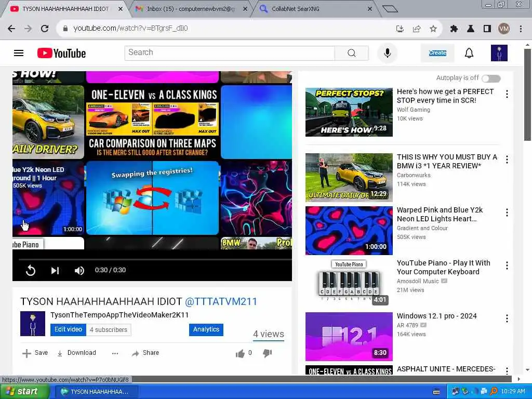Open the @TTTATVM211 channel link
Viewport: 532px width, 399px height.
221,301
